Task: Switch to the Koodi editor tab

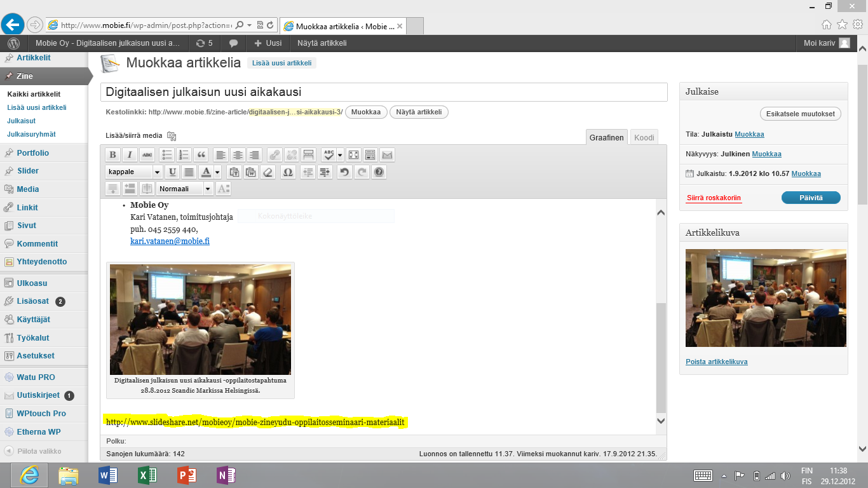Action: [x=644, y=137]
